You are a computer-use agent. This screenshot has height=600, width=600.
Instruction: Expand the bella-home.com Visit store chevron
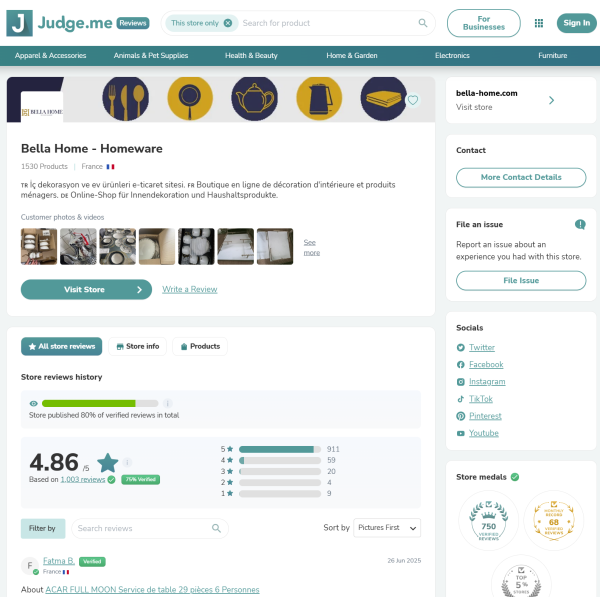click(551, 100)
